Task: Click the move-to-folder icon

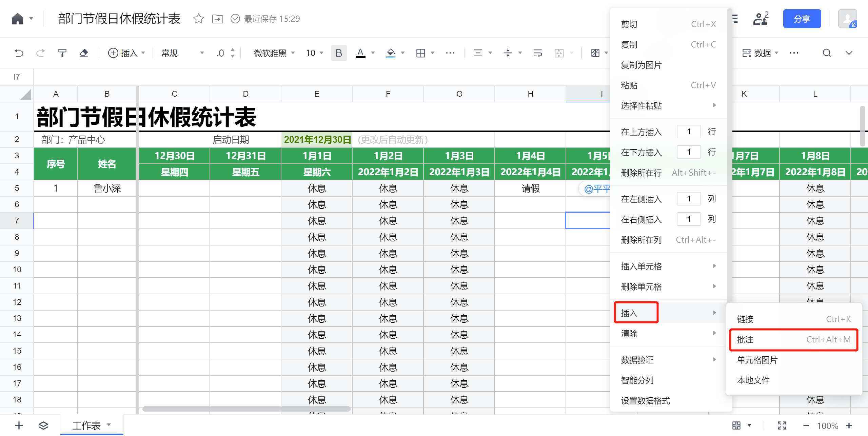Action: [217, 19]
